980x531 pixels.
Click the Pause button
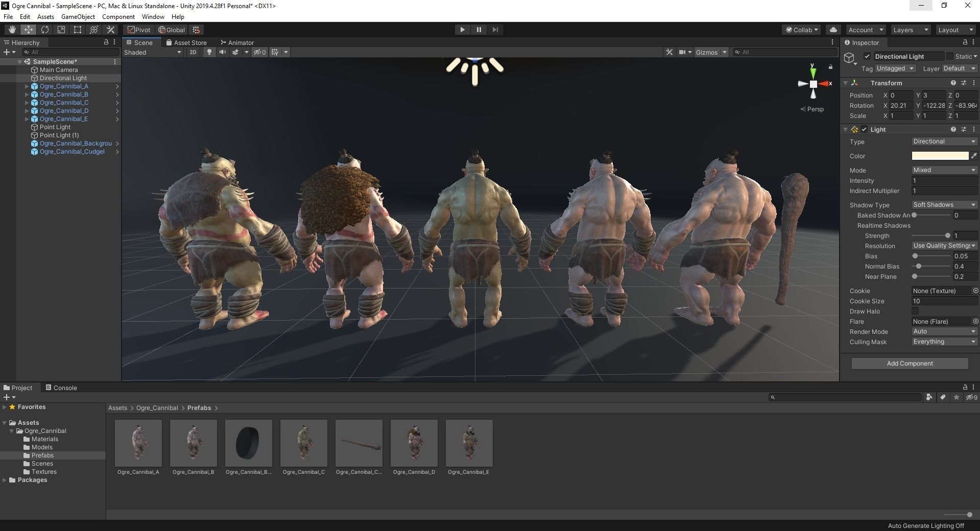tap(479, 30)
